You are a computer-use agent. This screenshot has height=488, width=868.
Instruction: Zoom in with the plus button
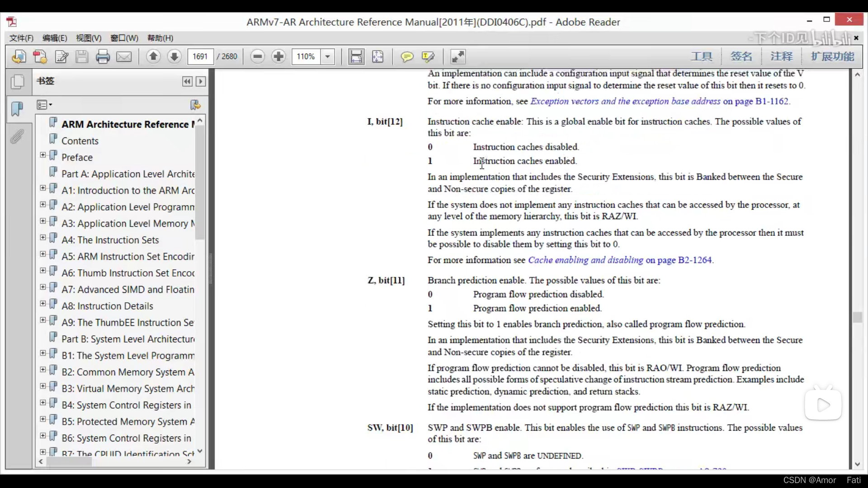point(278,56)
